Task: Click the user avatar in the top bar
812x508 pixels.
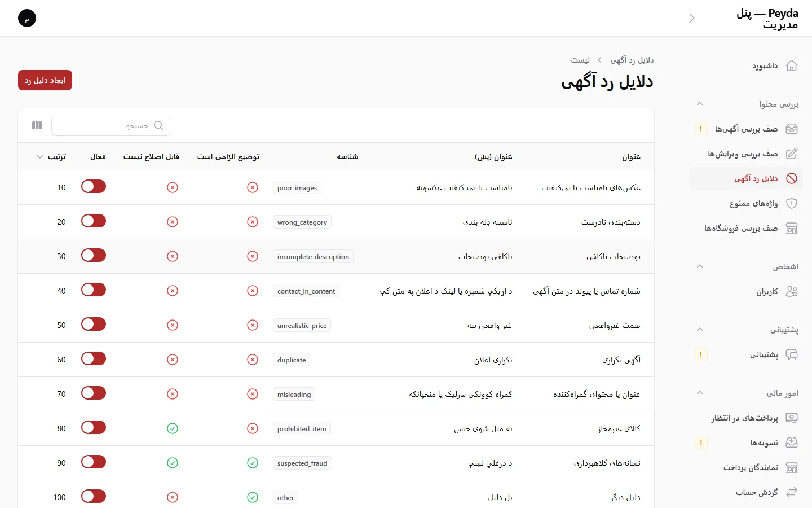Action: (27, 18)
